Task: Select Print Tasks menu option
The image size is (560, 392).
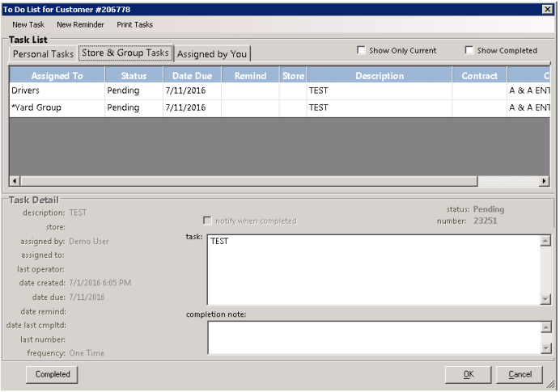Action: (134, 24)
